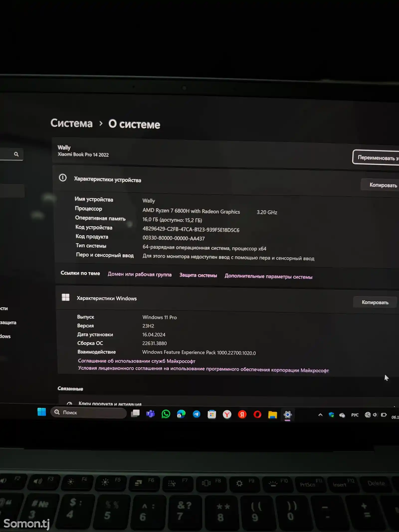Viewport: 399px width, 532px height.
Task: Open Условия лицензионного соглашения link
Action: pos(203,369)
